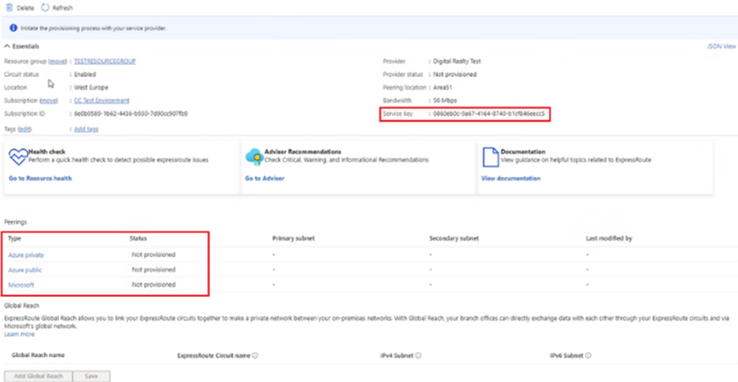The width and height of the screenshot is (738, 382).
Task: Click Provider status Not provisioned value
Action: coord(455,74)
